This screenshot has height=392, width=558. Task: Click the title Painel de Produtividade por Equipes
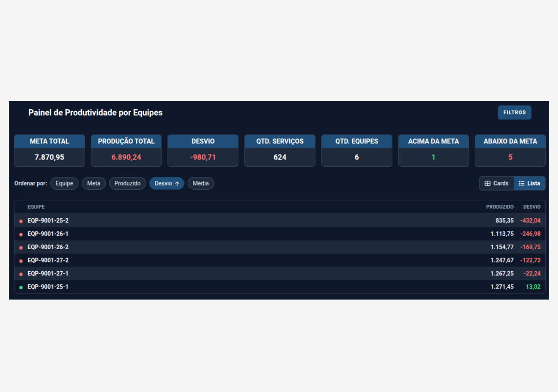pyautogui.click(x=96, y=113)
